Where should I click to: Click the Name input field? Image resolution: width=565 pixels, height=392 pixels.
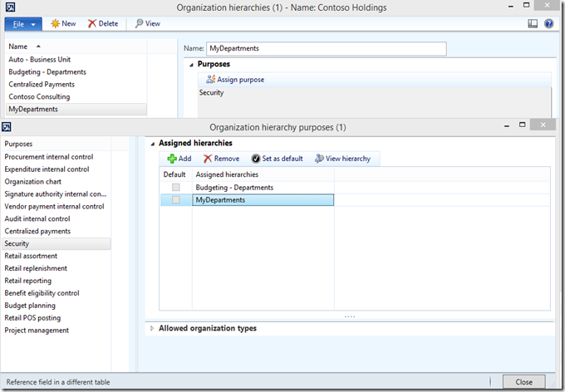point(327,49)
